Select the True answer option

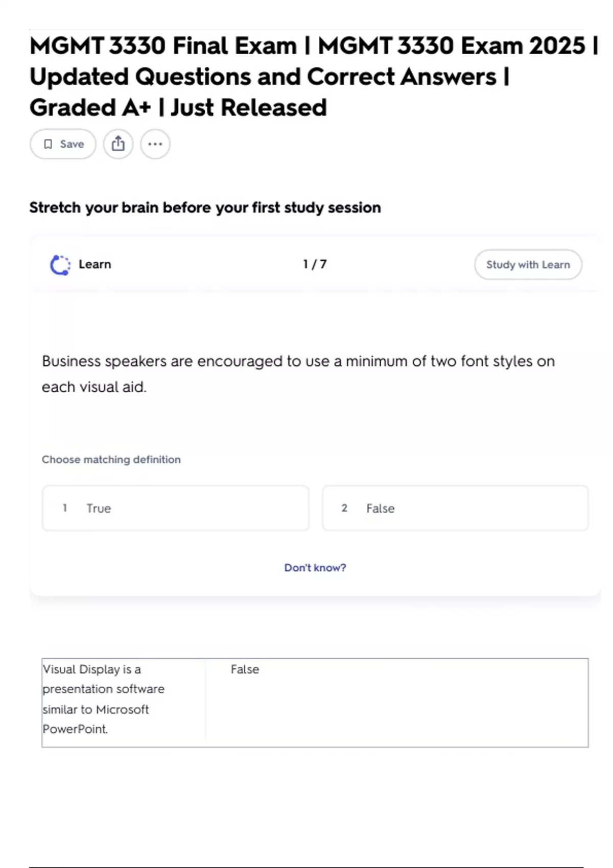tap(175, 508)
